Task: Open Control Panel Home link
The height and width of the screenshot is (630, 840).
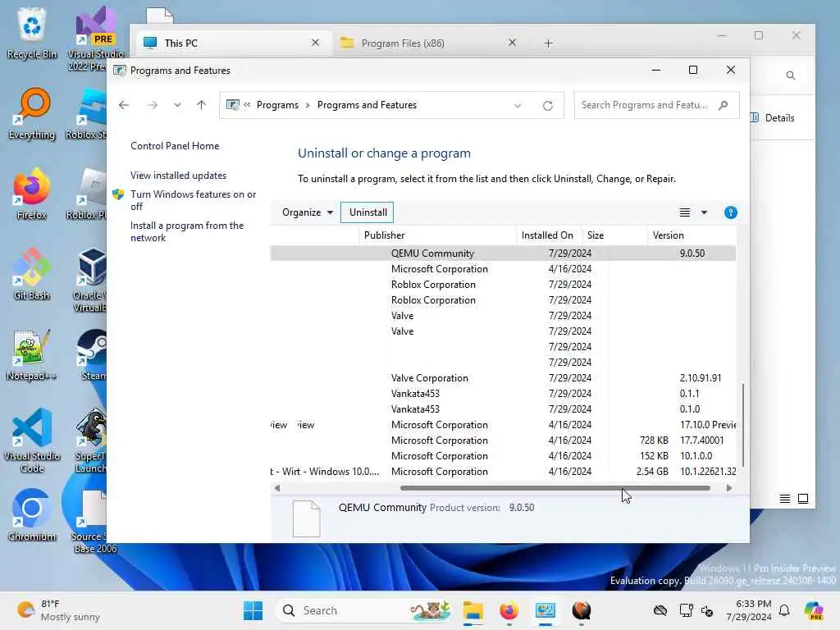Action: (x=175, y=146)
